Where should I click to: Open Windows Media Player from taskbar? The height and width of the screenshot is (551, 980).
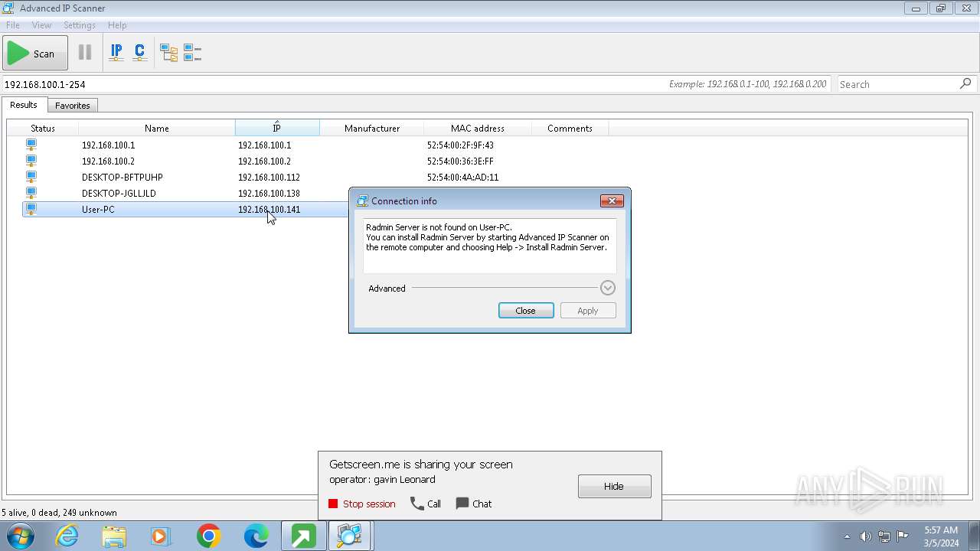pyautogui.click(x=161, y=536)
